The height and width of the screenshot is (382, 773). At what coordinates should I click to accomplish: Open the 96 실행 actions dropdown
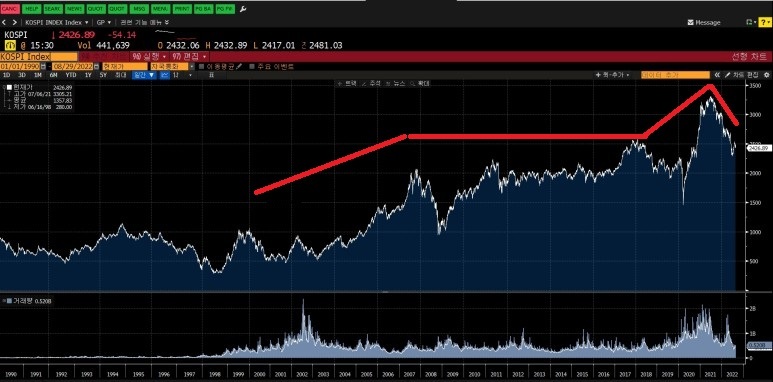[149, 57]
